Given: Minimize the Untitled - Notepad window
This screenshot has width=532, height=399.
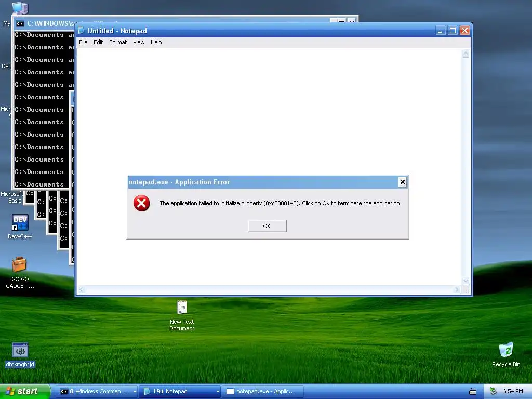Looking at the screenshot, I should point(441,31).
